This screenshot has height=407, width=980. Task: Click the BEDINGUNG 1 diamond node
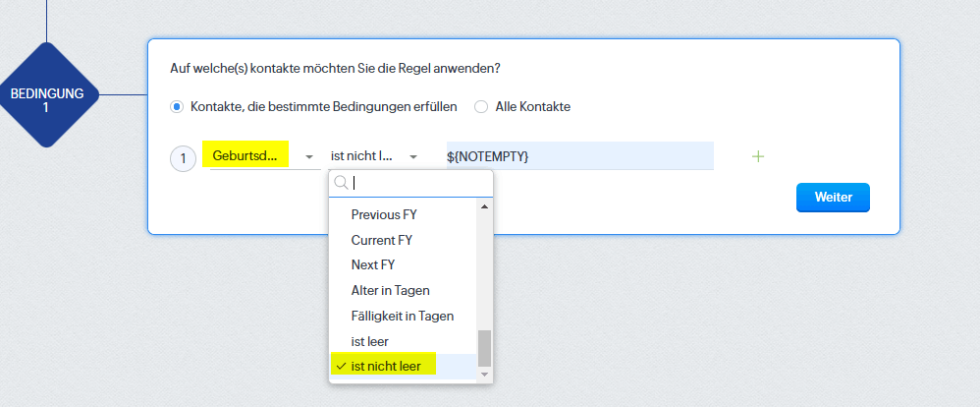click(46, 94)
